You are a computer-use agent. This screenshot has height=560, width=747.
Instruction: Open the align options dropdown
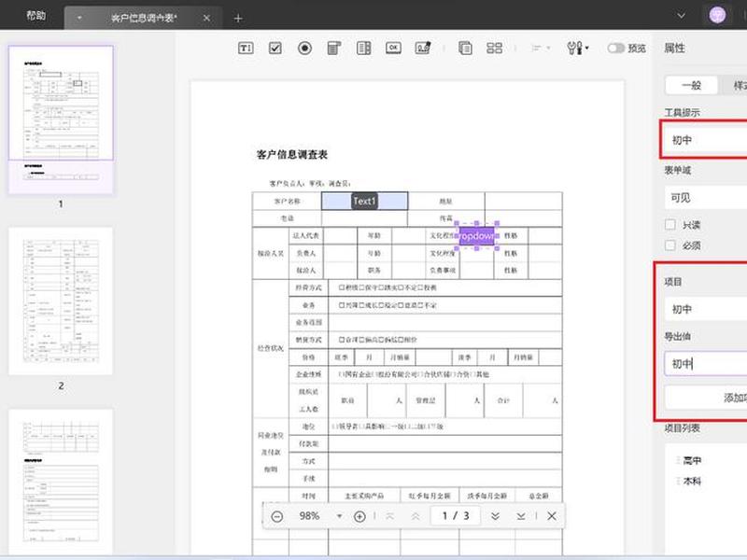(x=541, y=49)
